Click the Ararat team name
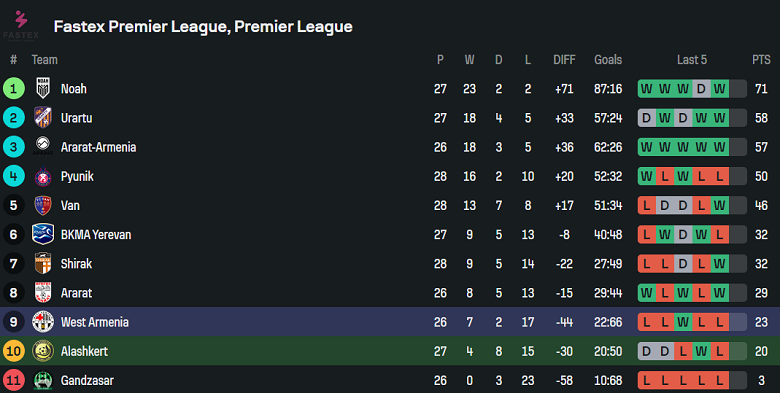The image size is (780, 393). click(76, 293)
